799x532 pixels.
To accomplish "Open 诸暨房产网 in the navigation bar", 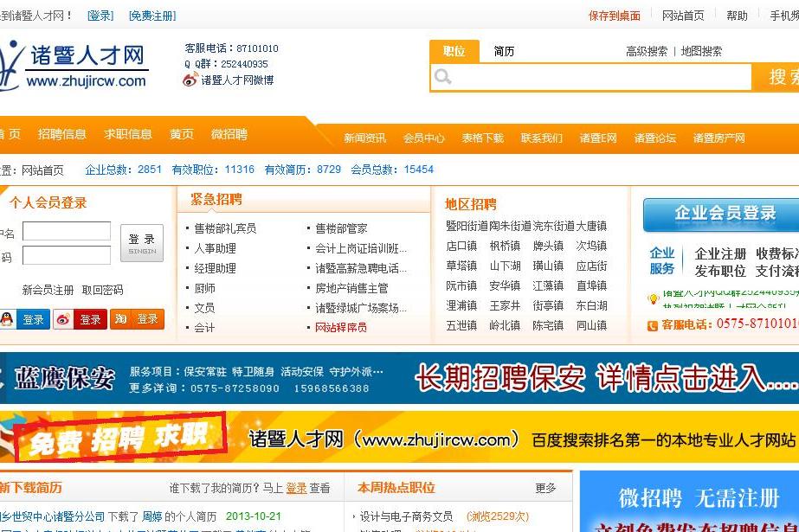I will pos(719,138).
